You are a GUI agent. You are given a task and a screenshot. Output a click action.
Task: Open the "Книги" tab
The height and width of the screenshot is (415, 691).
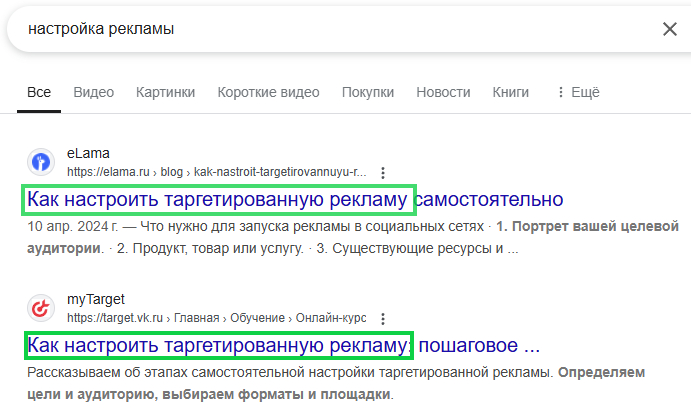pos(510,92)
